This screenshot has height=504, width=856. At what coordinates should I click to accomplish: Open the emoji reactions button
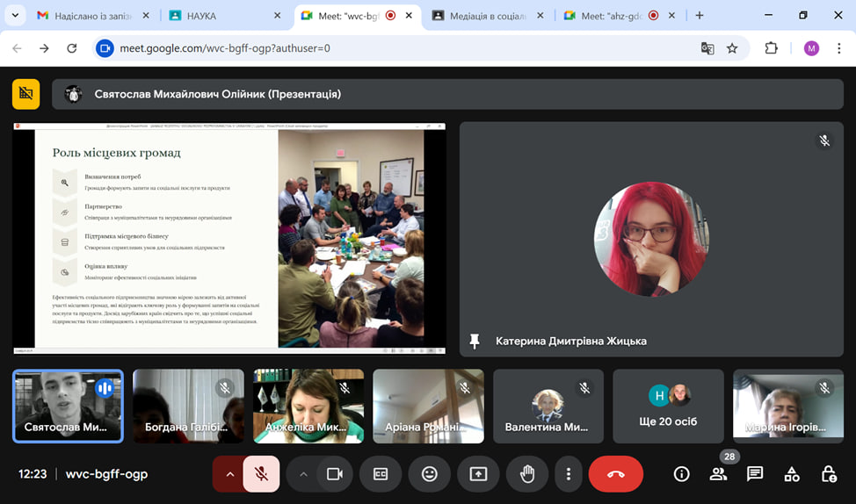click(429, 474)
